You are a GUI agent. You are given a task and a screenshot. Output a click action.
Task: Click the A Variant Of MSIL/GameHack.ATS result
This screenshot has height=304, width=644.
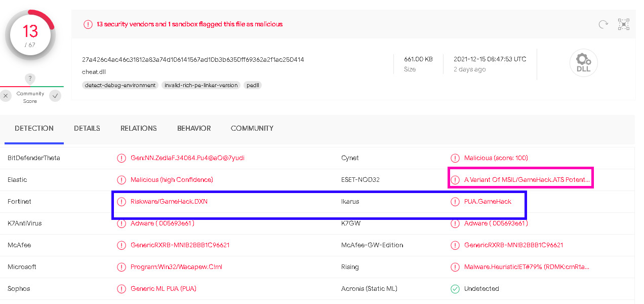527,180
